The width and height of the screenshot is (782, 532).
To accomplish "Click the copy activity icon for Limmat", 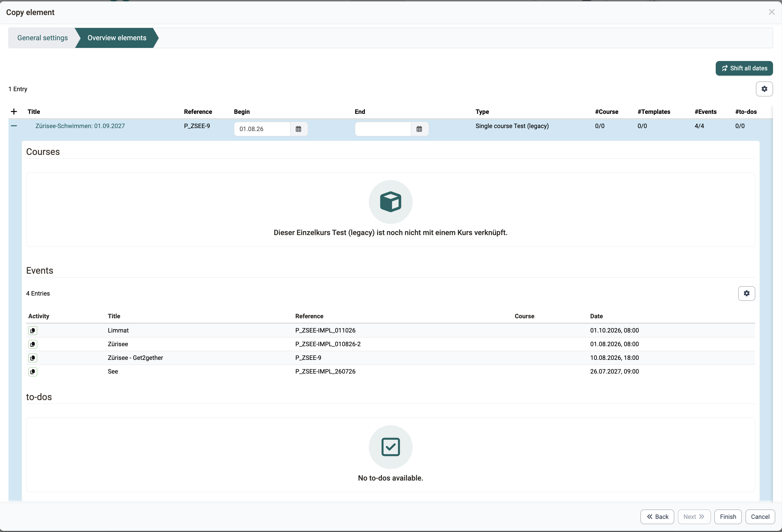I will pos(33,330).
